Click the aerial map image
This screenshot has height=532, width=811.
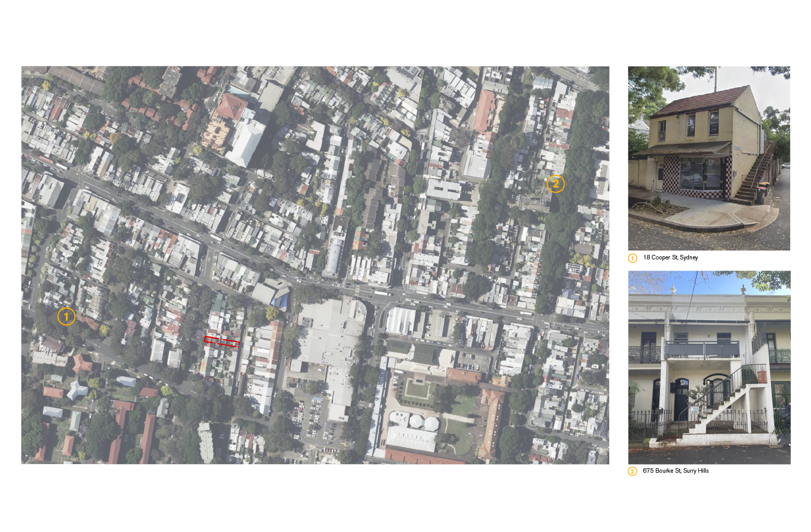(x=315, y=265)
